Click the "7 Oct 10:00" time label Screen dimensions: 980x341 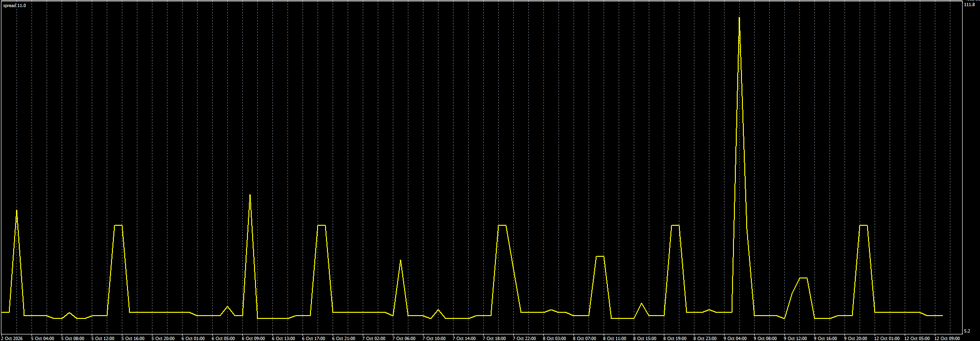click(x=434, y=338)
